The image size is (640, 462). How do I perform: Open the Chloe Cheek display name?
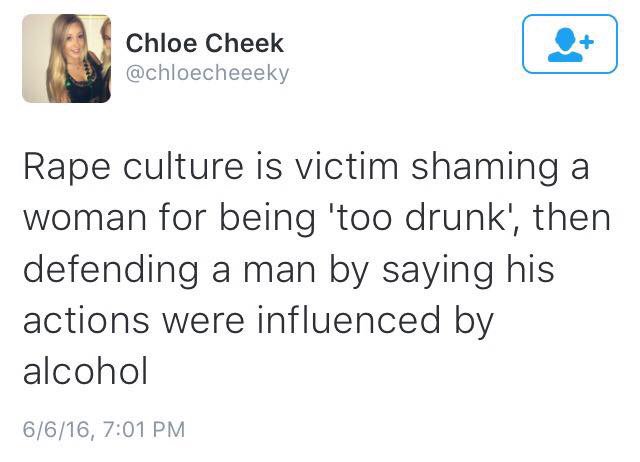click(204, 43)
